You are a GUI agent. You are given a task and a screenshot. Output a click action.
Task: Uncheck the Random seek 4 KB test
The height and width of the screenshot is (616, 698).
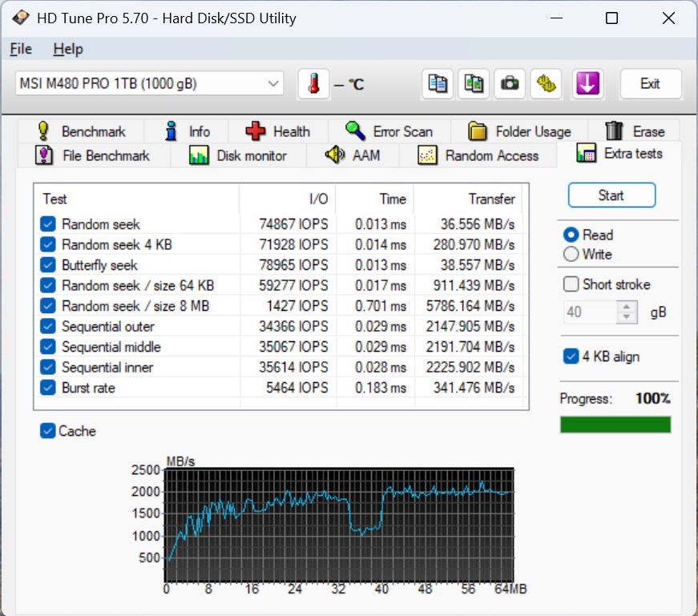coord(47,244)
